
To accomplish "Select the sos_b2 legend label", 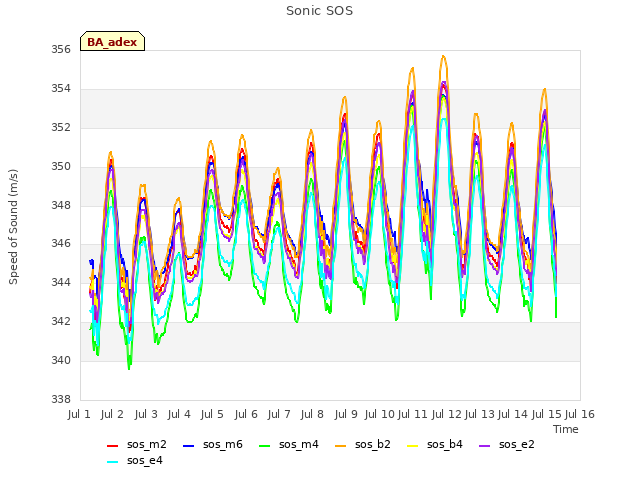I will point(373,444).
